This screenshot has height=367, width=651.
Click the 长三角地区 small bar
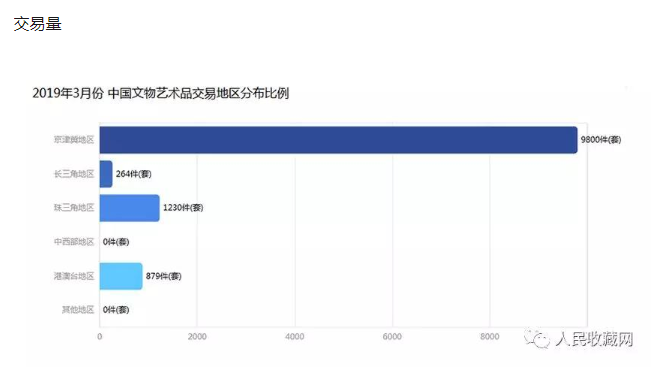(106, 174)
